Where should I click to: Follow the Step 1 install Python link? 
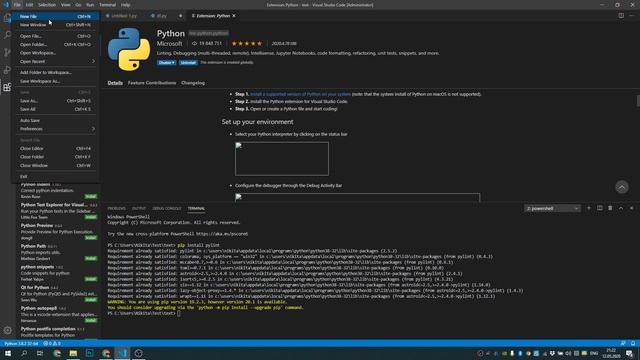click(x=300, y=94)
